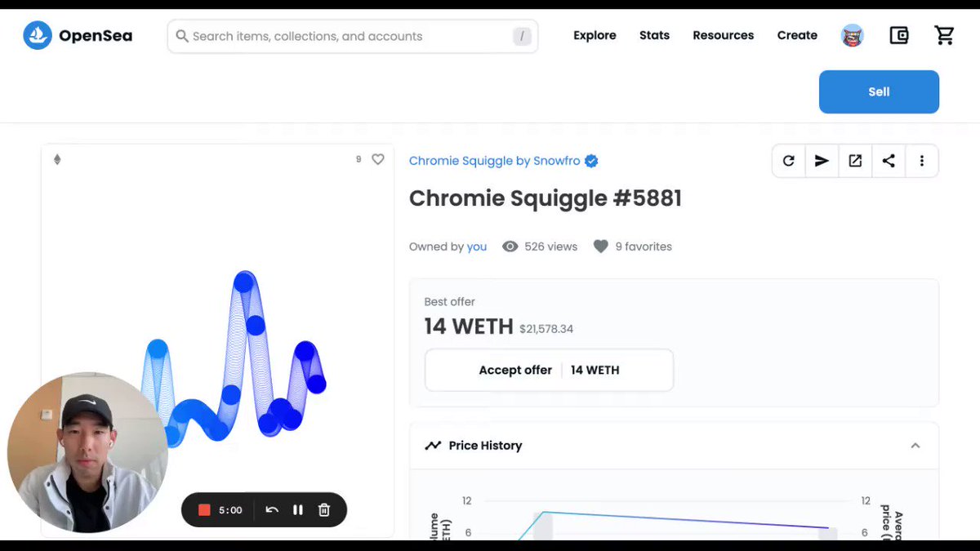980x551 pixels.
Task: Open the shopping cart
Action: (x=944, y=36)
